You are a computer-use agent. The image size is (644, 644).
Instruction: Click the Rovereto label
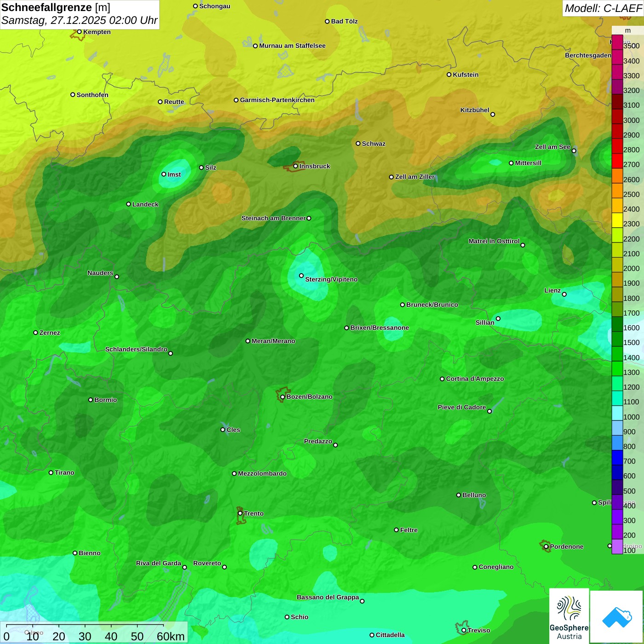pyautogui.click(x=207, y=563)
